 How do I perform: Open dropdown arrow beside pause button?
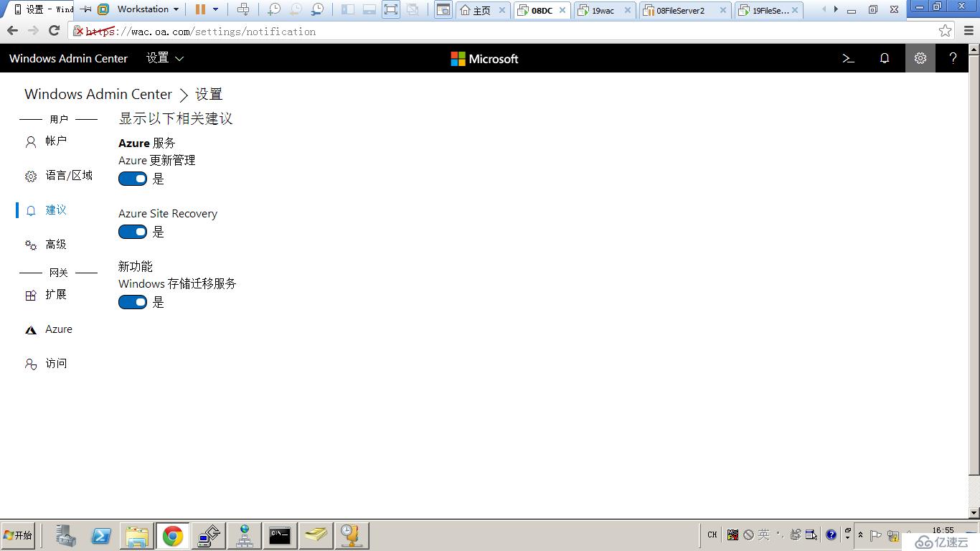(215, 9)
